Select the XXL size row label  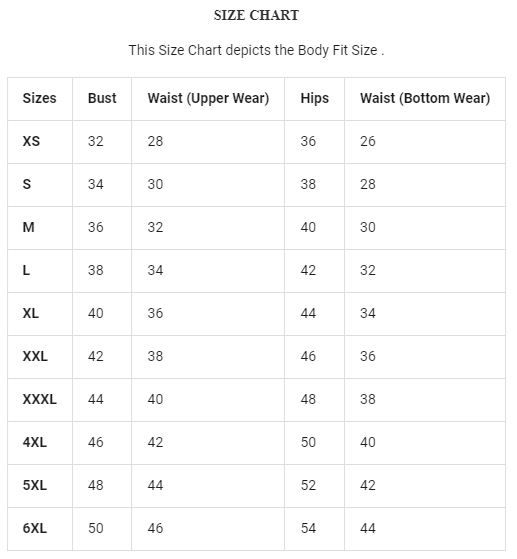point(35,356)
